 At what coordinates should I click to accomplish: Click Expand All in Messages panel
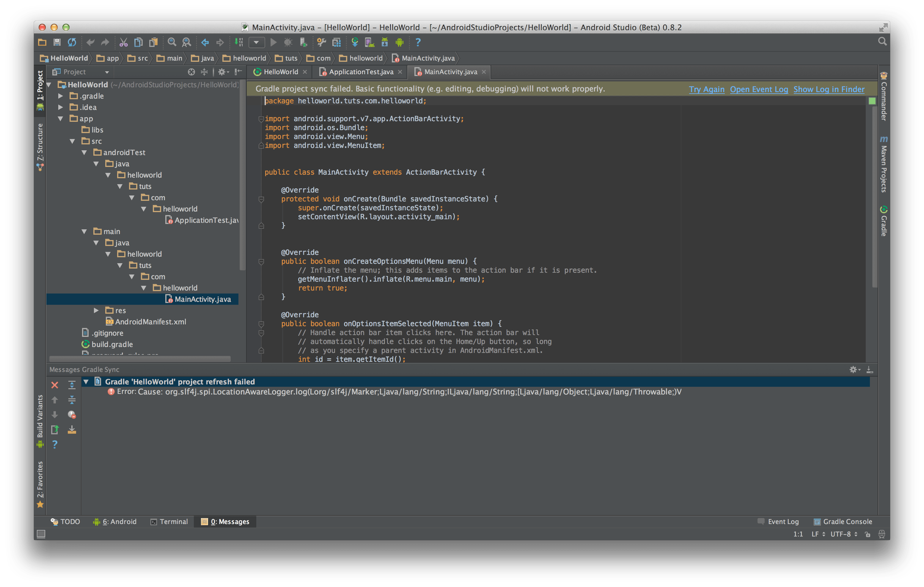72,385
